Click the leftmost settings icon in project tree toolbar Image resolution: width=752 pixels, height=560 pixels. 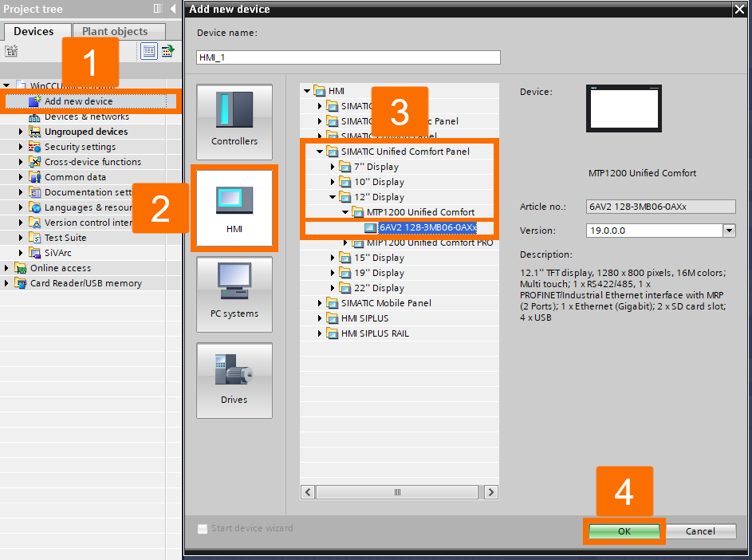coord(11,51)
